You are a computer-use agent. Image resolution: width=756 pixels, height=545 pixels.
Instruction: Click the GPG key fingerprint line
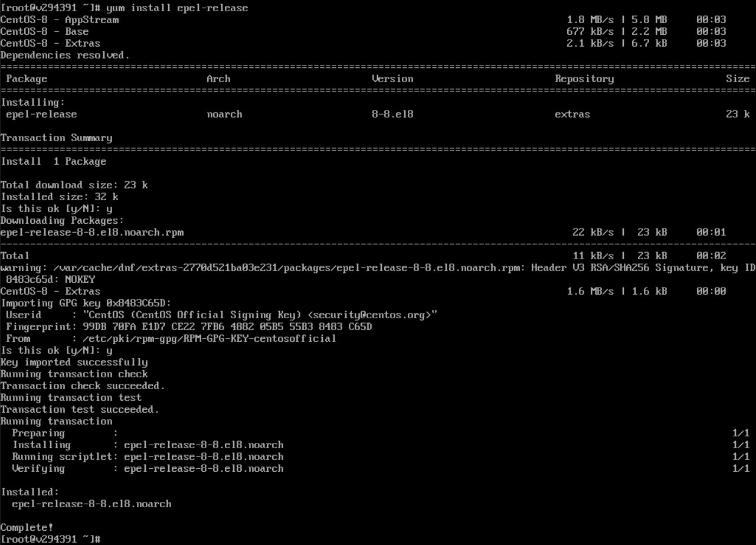(x=189, y=327)
